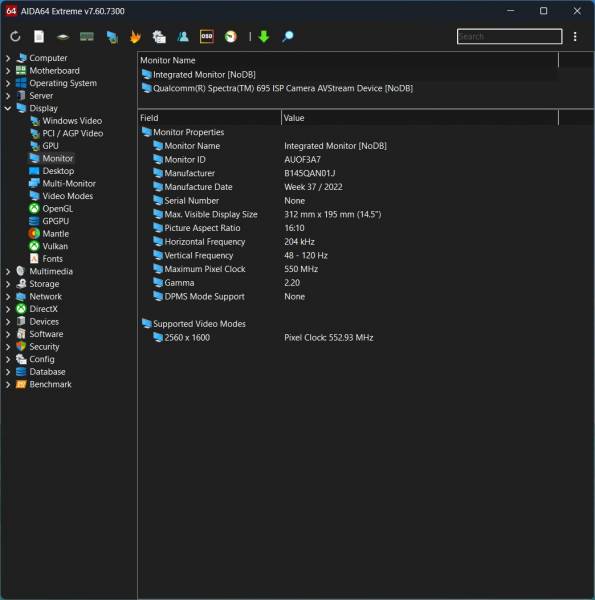
Task: Expand the Multimedia tree node
Action: pyautogui.click(x=8, y=271)
